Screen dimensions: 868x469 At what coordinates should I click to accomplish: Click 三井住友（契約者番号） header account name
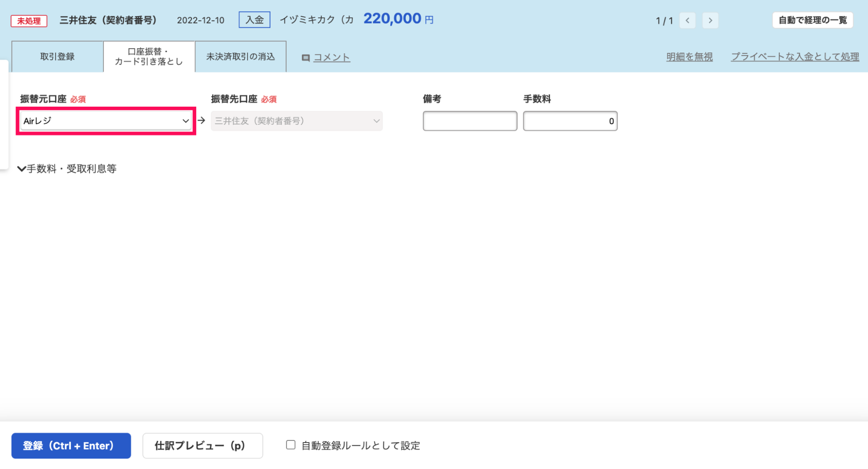[x=108, y=20]
